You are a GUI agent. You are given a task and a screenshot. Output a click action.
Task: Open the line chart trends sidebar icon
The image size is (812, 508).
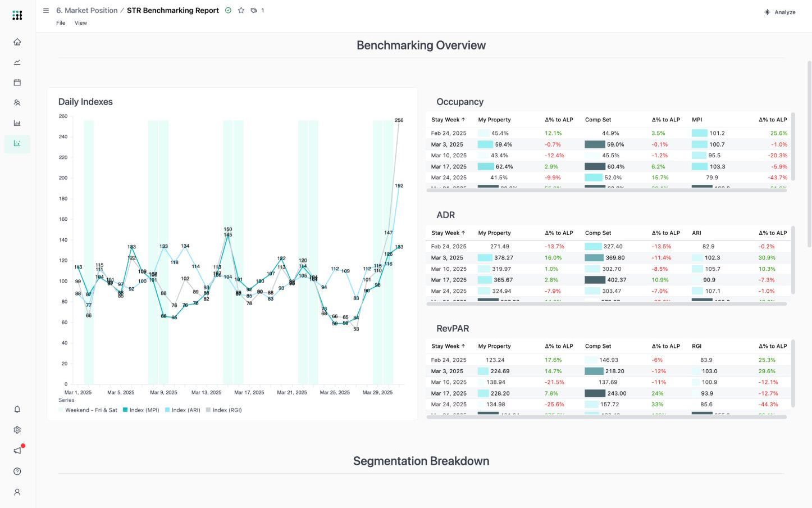pos(17,62)
